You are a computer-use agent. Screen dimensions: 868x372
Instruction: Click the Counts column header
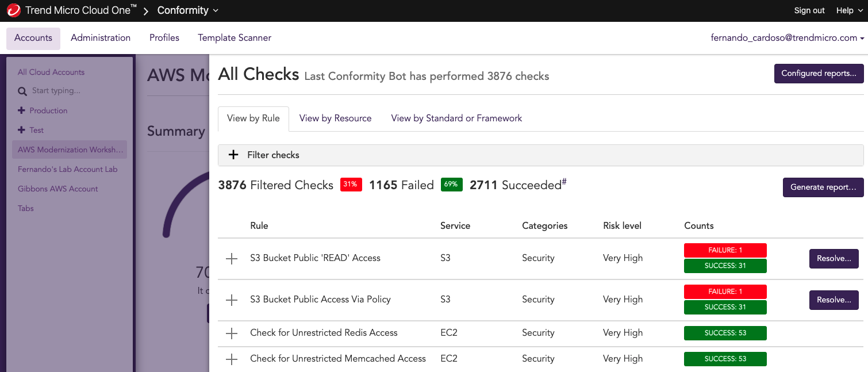(699, 226)
